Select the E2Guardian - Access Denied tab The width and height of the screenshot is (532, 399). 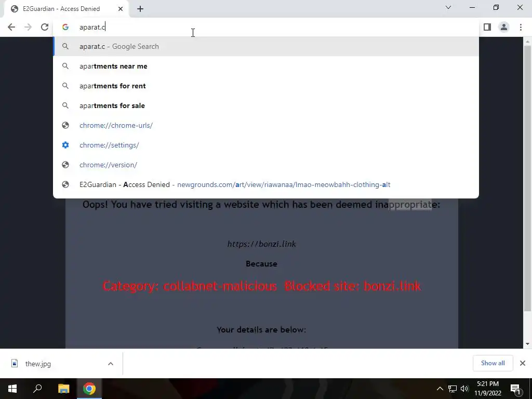coord(66,9)
